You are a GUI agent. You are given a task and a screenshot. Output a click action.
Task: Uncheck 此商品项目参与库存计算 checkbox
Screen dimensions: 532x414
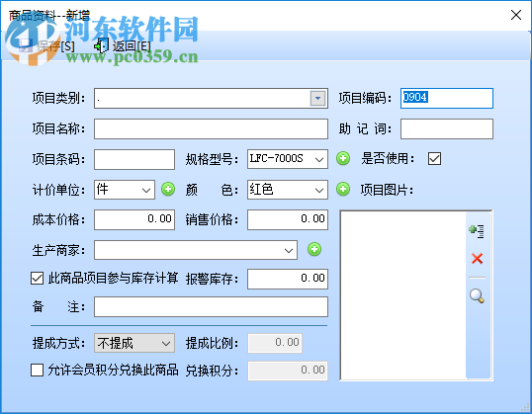point(37,278)
